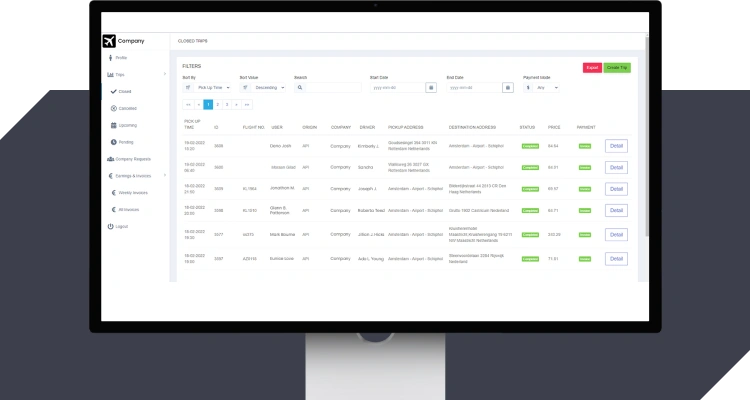Open the Sort By Pick Up Time dropdown
750x400 pixels.
click(x=213, y=88)
